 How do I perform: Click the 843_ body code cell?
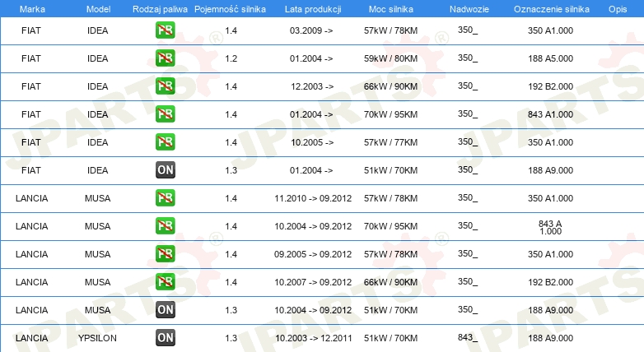(x=468, y=338)
